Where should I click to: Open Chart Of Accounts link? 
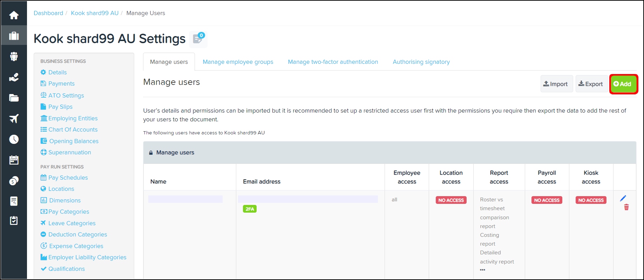(x=73, y=129)
